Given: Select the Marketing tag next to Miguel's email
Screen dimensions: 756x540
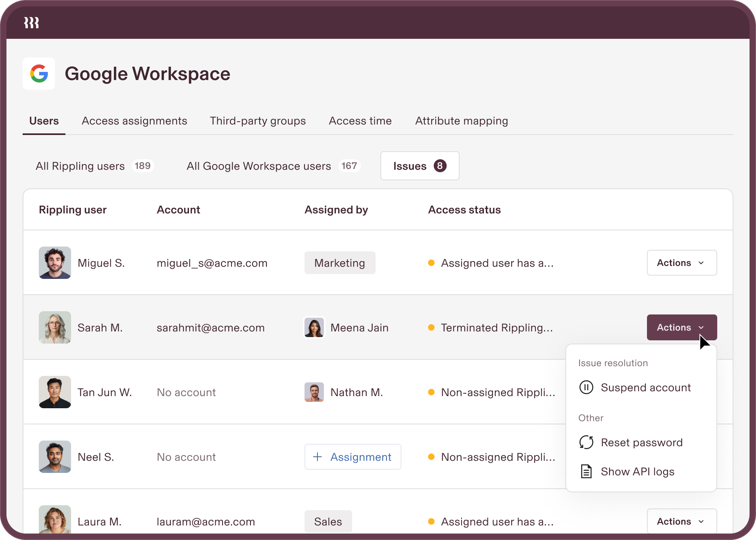Looking at the screenshot, I should pyautogui.click(x=340, y=263).
